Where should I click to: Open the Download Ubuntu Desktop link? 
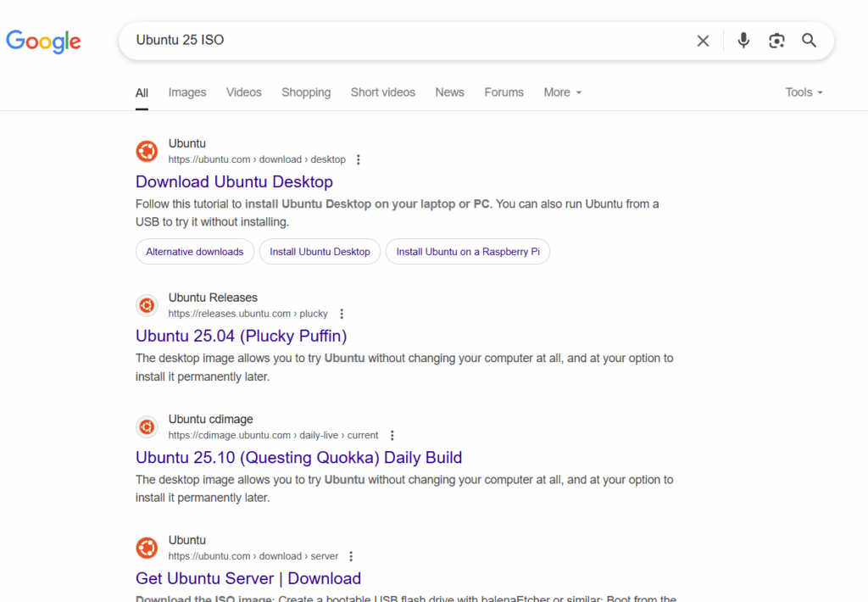pos(234,181)
